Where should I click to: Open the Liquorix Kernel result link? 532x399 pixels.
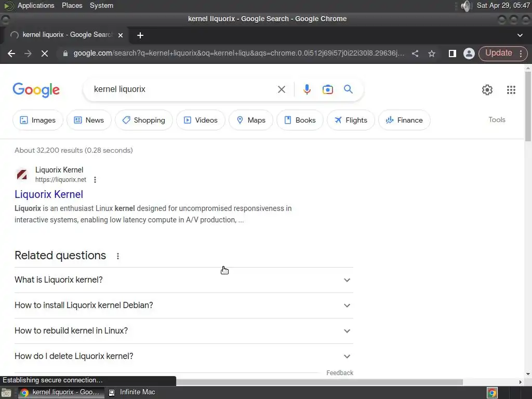coord(49,194)
